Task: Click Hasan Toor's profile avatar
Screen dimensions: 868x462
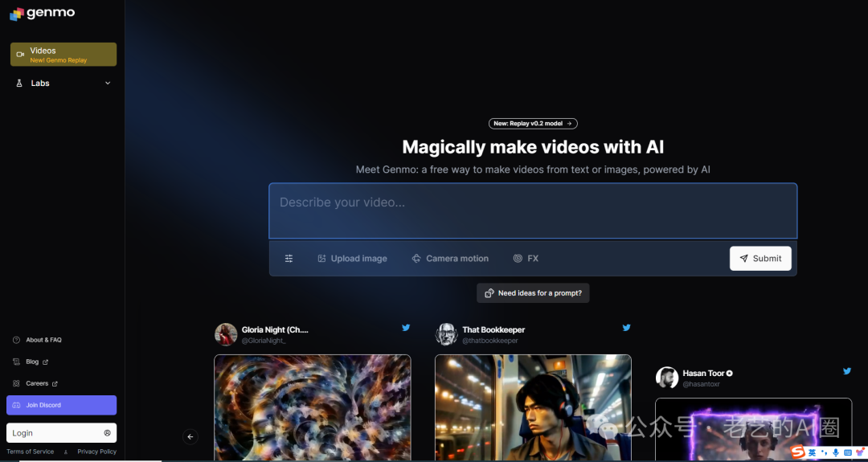Action: [x=667, y=378]
